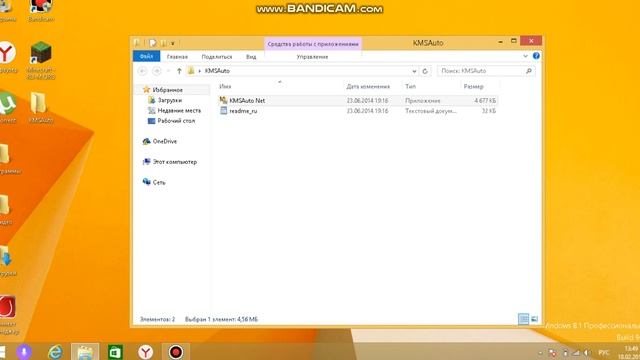
Task: Select the readme_ru text file
Action: tap(358, 111)
